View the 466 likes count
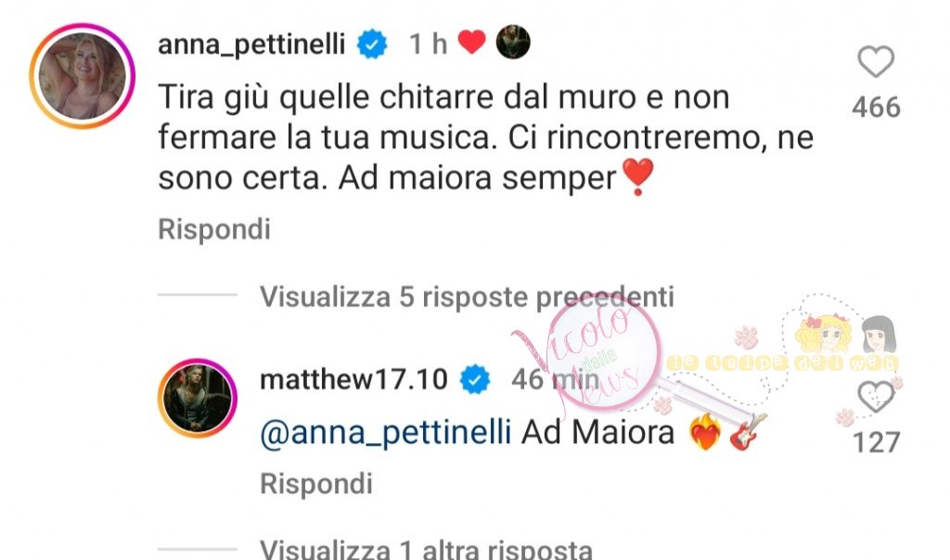Image resolution: width=950 pixels, height=560 pixels. point(876,108)
